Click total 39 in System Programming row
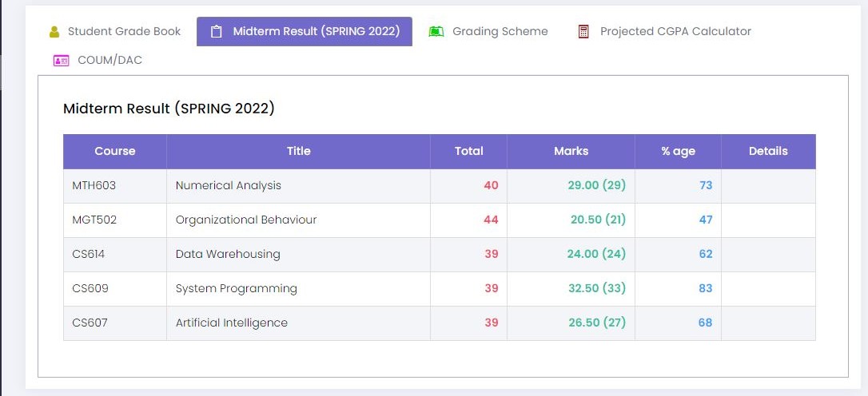Viewport: 868px width, 396px height. [491, 289]
